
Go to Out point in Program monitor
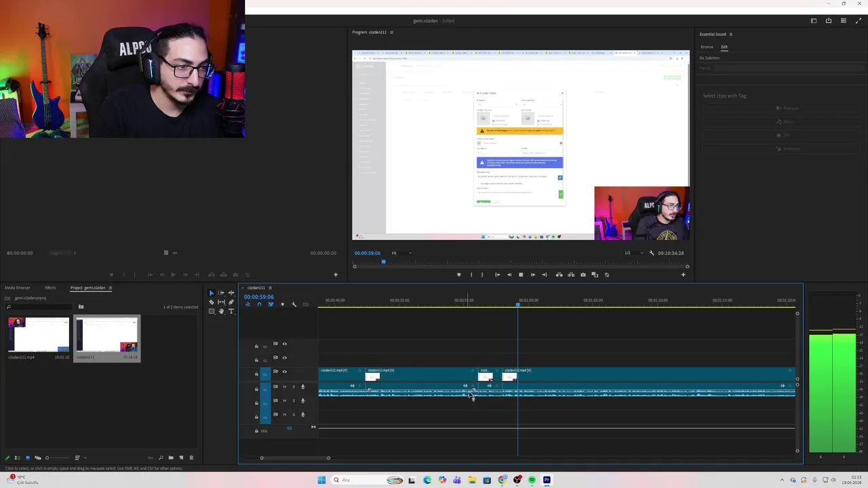(545, 274)
